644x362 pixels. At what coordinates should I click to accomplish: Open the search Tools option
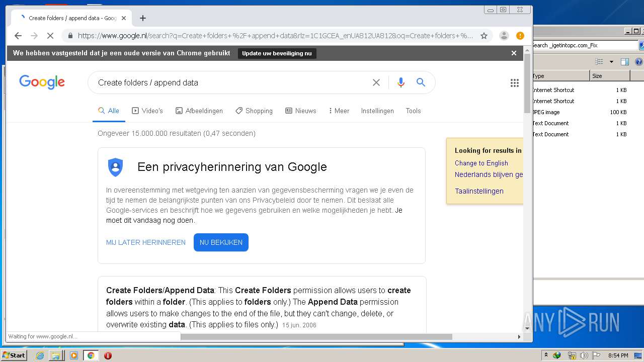(413, 111)
